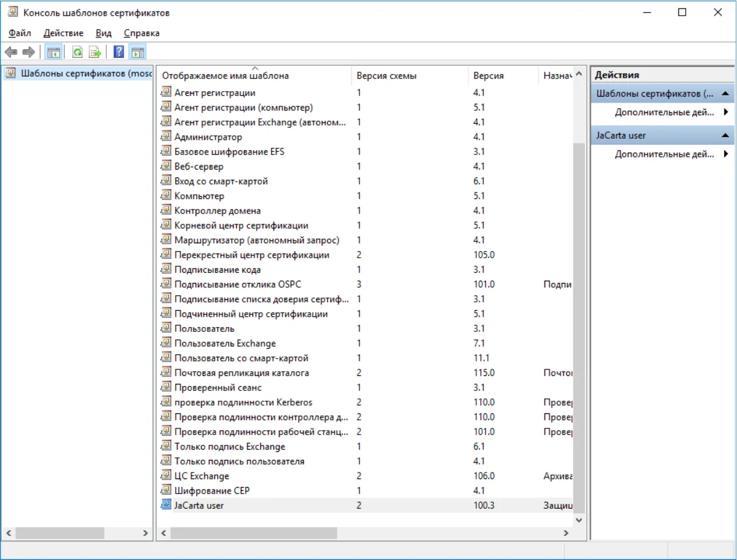Click the Refresh toolbar icon
The height and width of the screenshot is (560, 737).
coord(77,52)
